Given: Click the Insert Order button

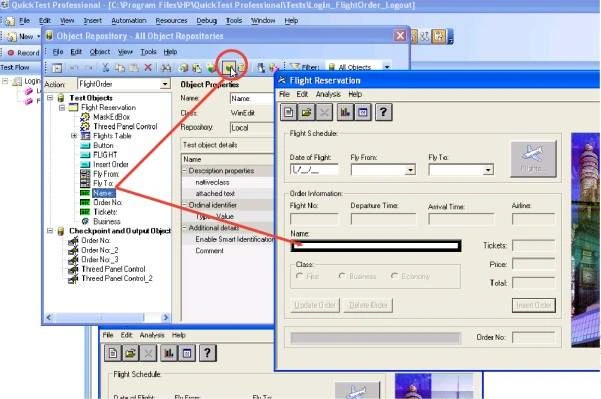Looking at the screenshot, I should pyautogui.click(x=534, y=305).
